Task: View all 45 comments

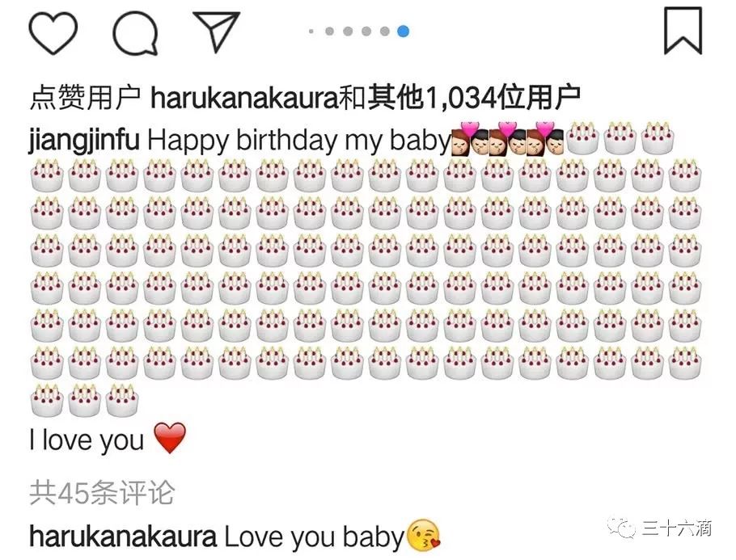Action: [102, 492]
